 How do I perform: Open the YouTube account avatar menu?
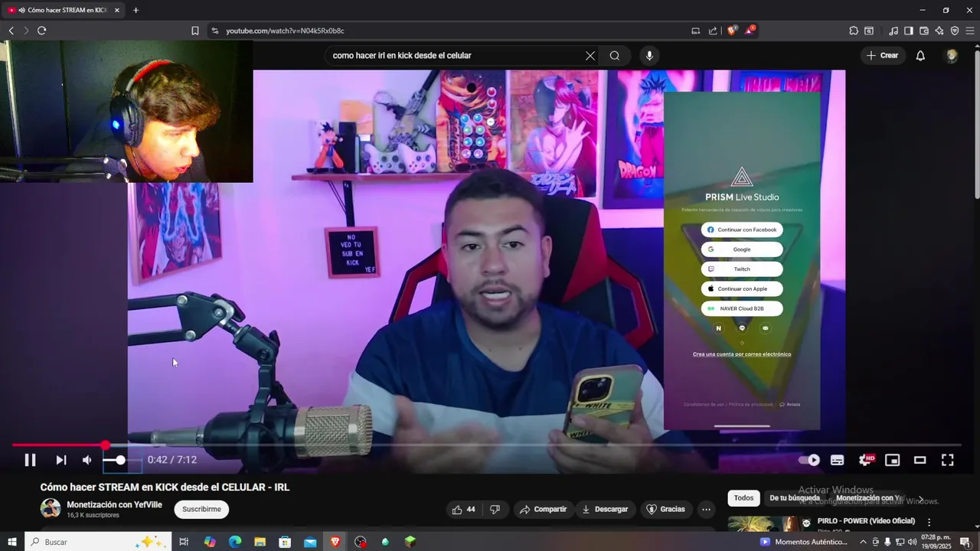[952, 56]
